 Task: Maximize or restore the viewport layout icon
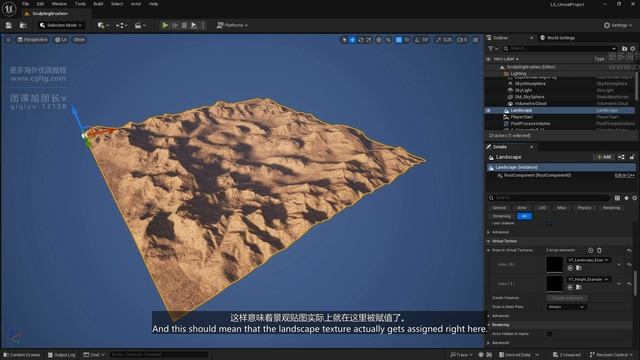pyautogui.click(x=476, y=40)
